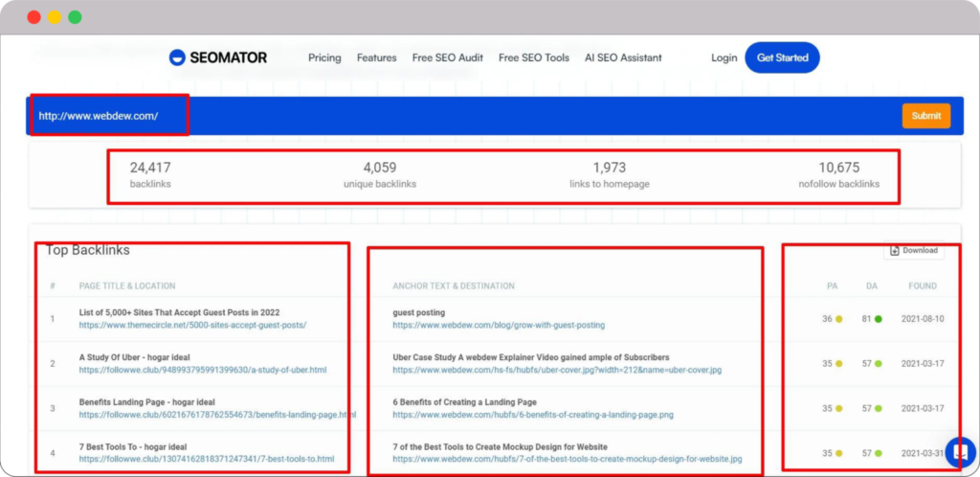The width and height of the screenshot is (980, 477).
Task: Open the 7-of-the-best-tools mockup design jpg link
Action: (x=568, y=459)
